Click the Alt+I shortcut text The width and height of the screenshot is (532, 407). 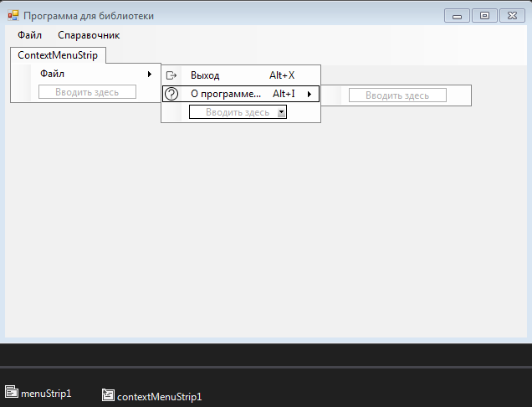tap(284, 94)
